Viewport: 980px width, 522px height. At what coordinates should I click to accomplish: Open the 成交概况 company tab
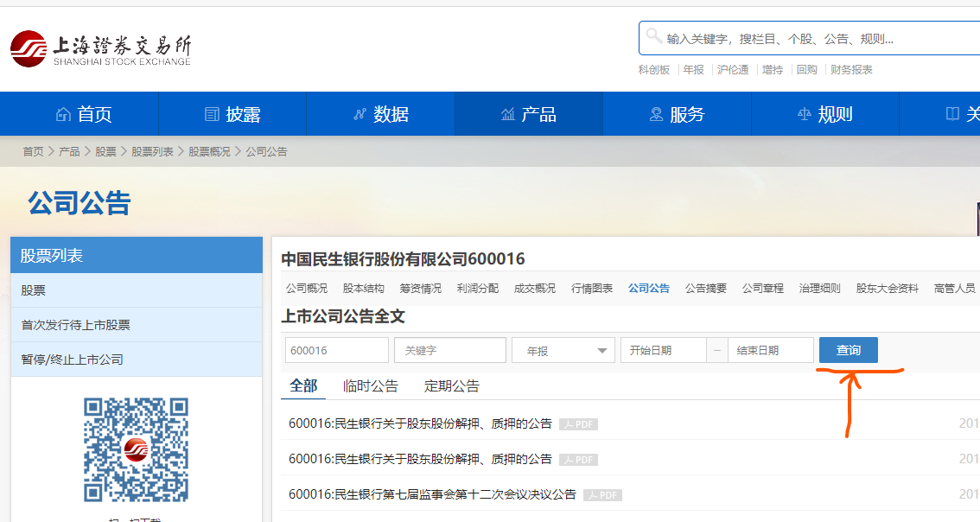(x=534, y=288)
